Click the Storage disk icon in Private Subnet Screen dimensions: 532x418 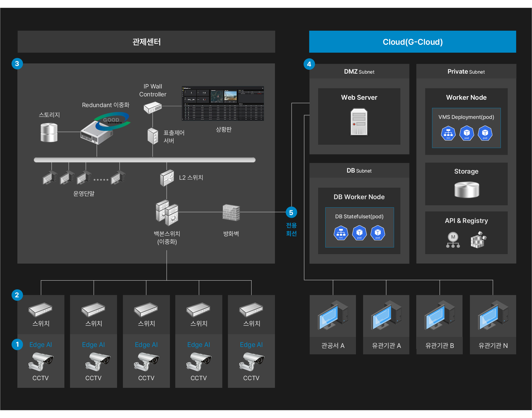point(466,189)
